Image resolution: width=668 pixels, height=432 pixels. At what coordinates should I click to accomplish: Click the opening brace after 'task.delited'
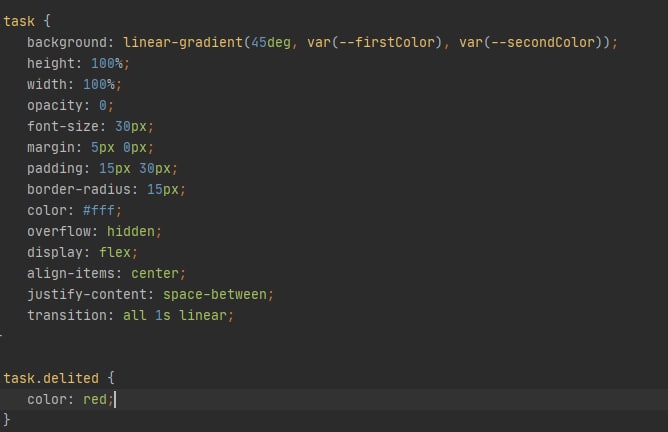coord(111,378)
